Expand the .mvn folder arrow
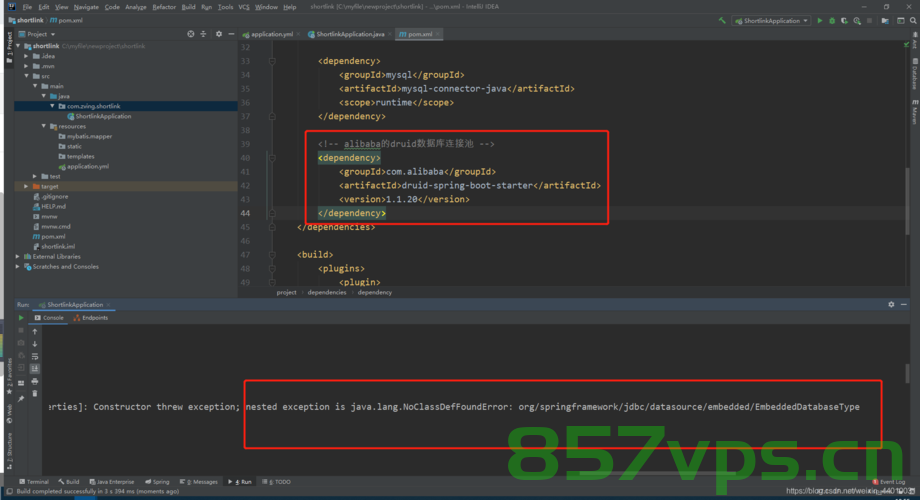The width and height of the screenshot is (920, 500). [x=26, y=66]
